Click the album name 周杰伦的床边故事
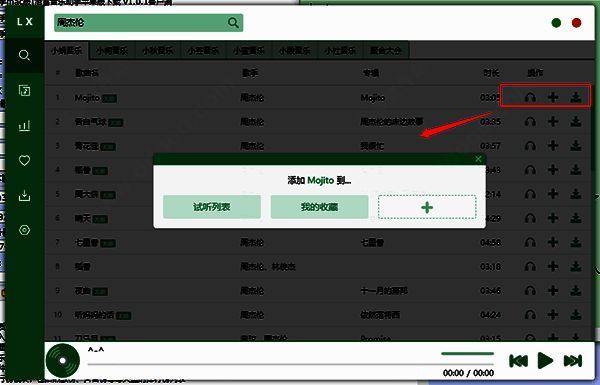The width and height of the screenshot is (600, 385). pyautogui.click(x=391, y=122)
